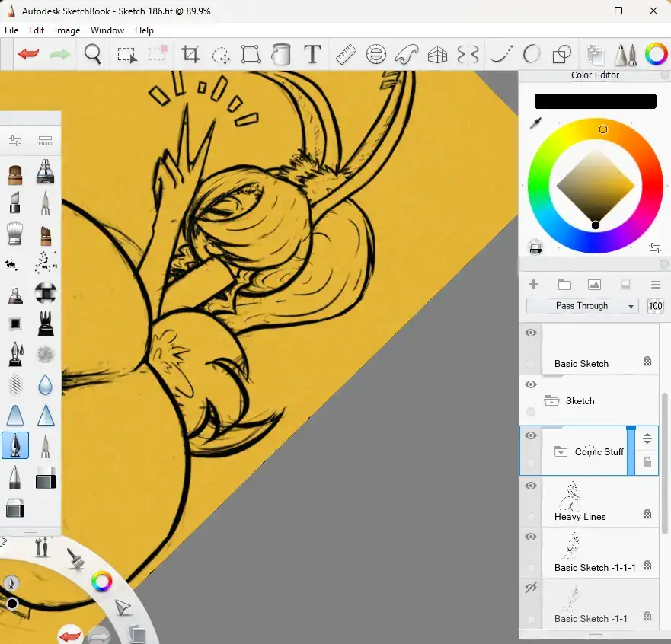Screen dimensions: 671x644
Task: Open the Edit menu
Action: pyautogui.click(x=37, y=30)
